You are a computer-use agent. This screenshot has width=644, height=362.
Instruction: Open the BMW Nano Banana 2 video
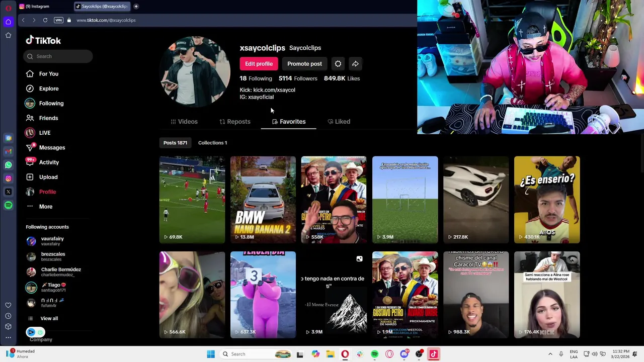coord(263,200)
